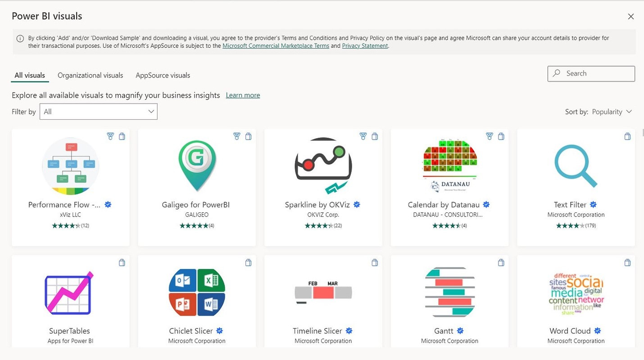
Task: Click the award badge icon on Performance Flow card
Action: pos(110,136)
